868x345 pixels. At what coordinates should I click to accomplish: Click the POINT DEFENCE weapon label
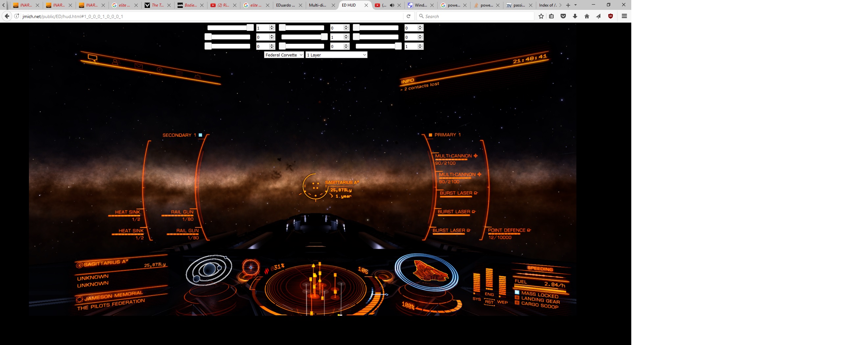[x=506, y=230]
